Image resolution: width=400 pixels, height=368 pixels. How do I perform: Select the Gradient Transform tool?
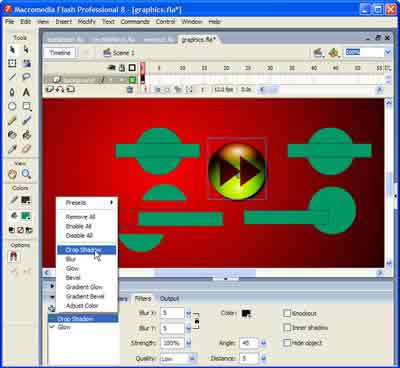(27, 63)
